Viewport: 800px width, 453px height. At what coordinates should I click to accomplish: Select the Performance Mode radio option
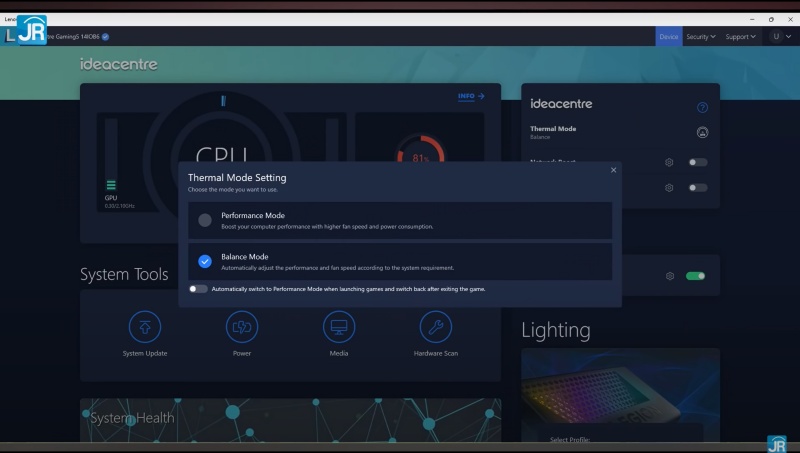205,220
